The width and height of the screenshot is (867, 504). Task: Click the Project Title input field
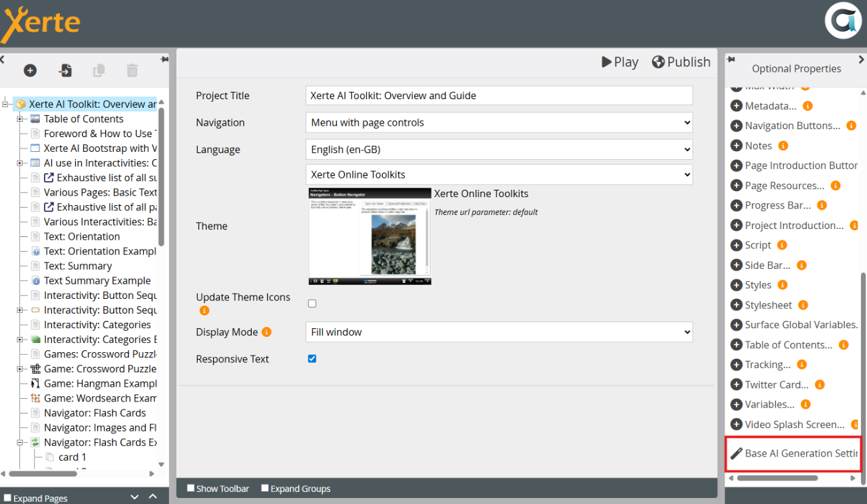[499, 95]
